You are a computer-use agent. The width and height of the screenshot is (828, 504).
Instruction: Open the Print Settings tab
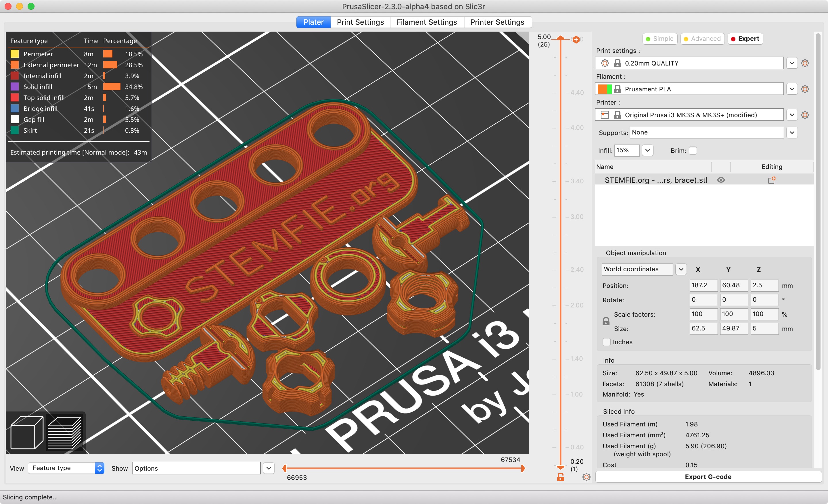point(360,22)
